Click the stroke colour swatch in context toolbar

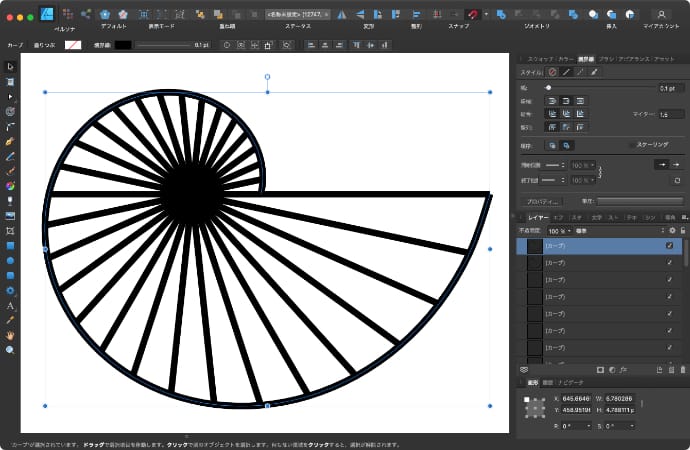pos(123,45)
